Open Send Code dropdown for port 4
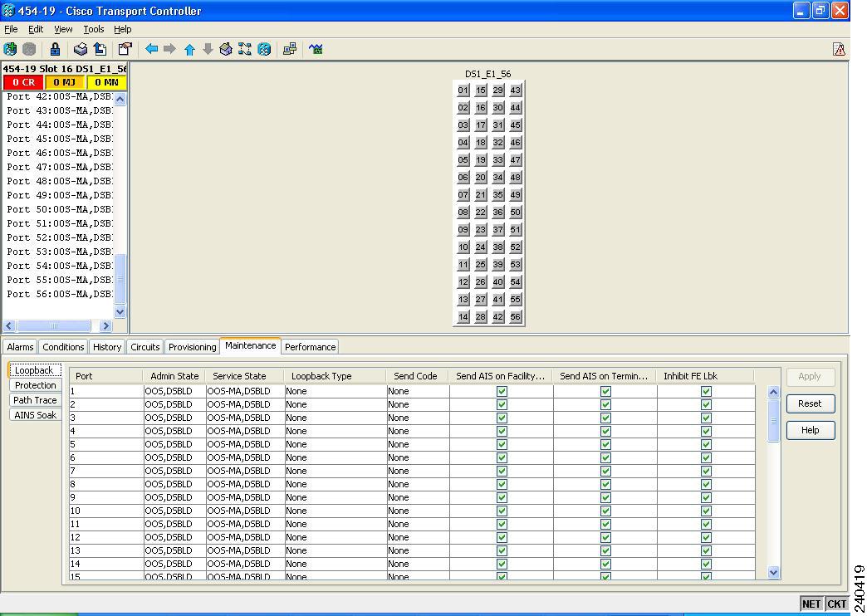Viewport: 867px width, 616px height. tap(418, 431)
